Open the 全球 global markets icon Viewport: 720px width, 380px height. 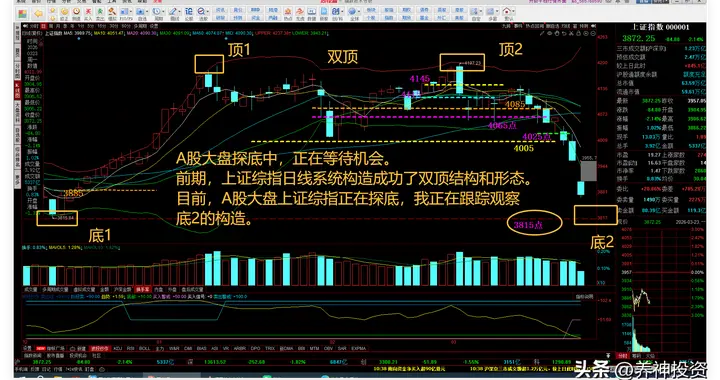point(353,13)
